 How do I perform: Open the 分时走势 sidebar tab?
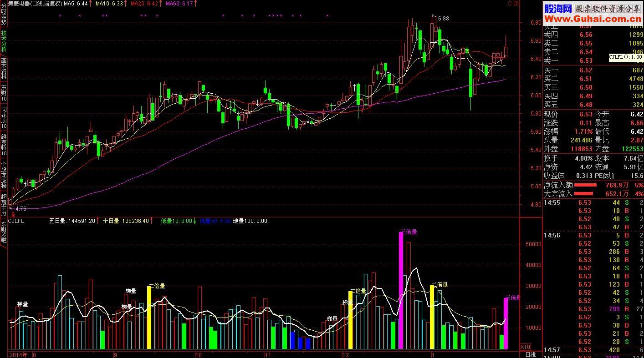4,15
